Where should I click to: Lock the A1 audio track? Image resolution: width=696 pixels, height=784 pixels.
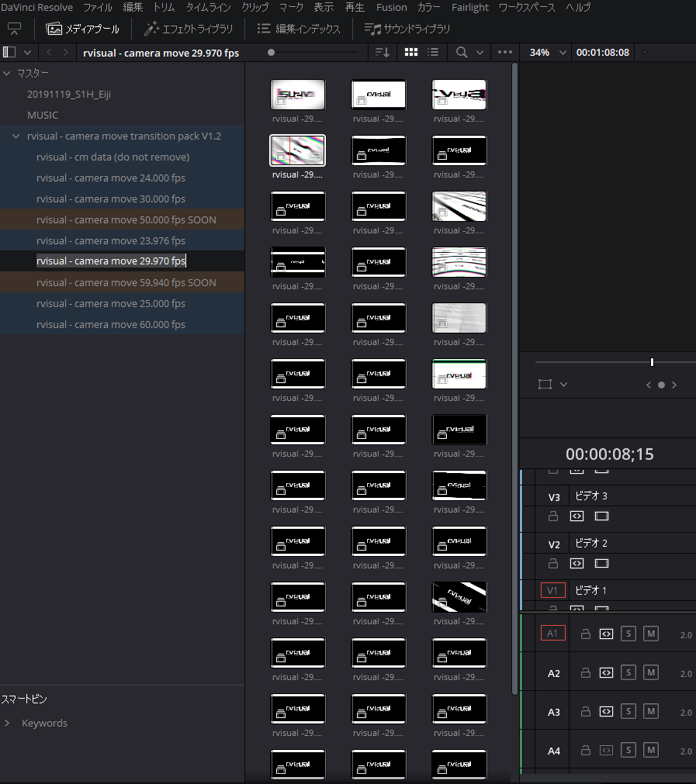585,634
